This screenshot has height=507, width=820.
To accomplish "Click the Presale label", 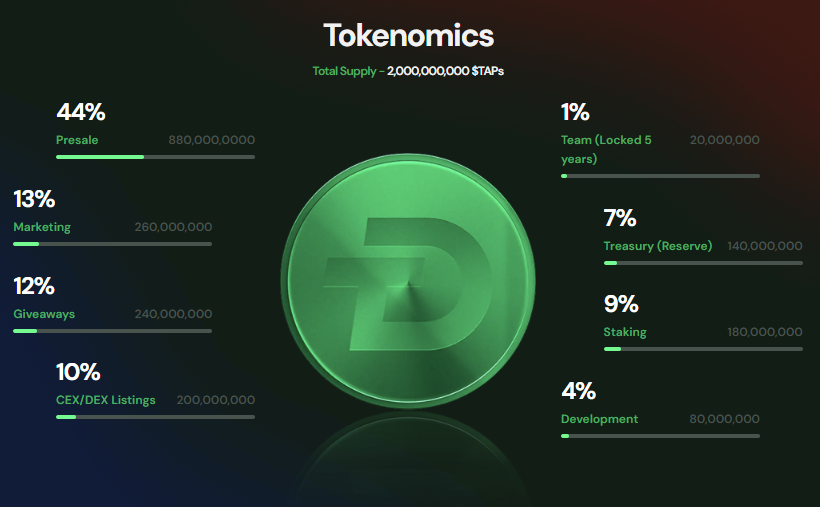I will [x=77, y=140].
